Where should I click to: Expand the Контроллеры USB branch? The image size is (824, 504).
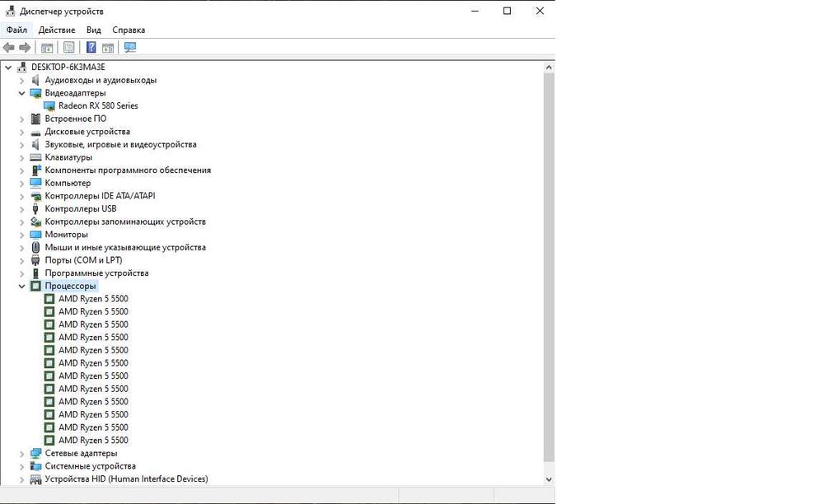tap(21, 209)
